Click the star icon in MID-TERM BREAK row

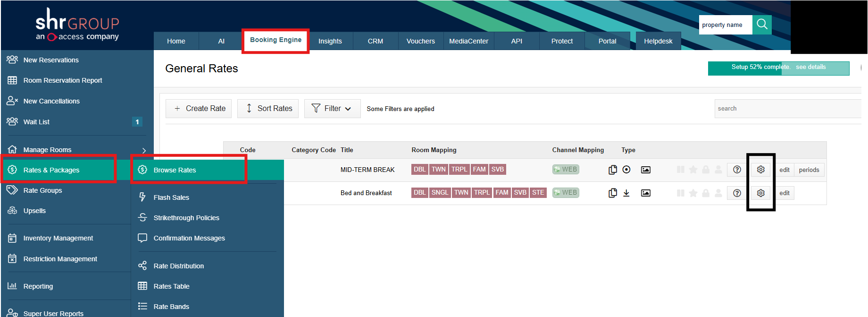pos(693,170)
